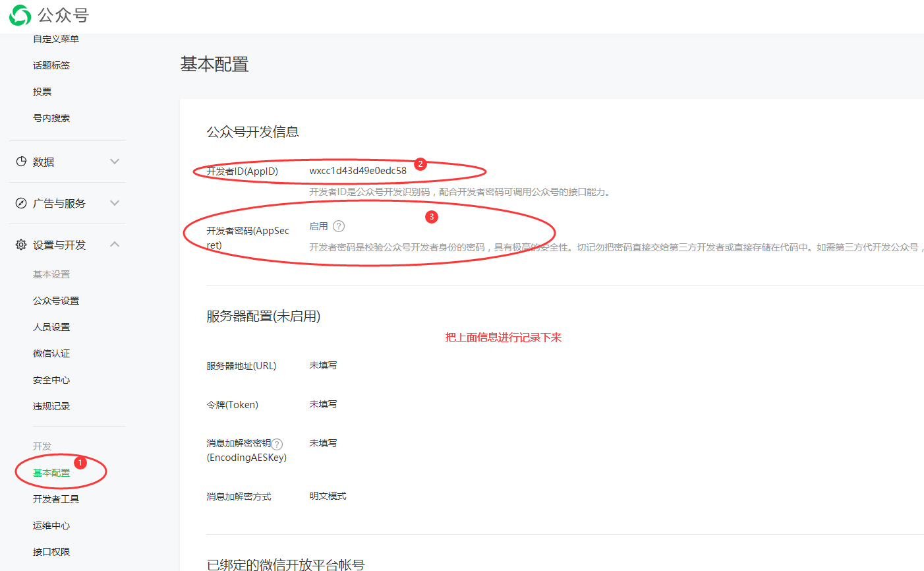Open 违规记录 in the sidebar
This screenshot has width=924, height=571.
point(51,406)
